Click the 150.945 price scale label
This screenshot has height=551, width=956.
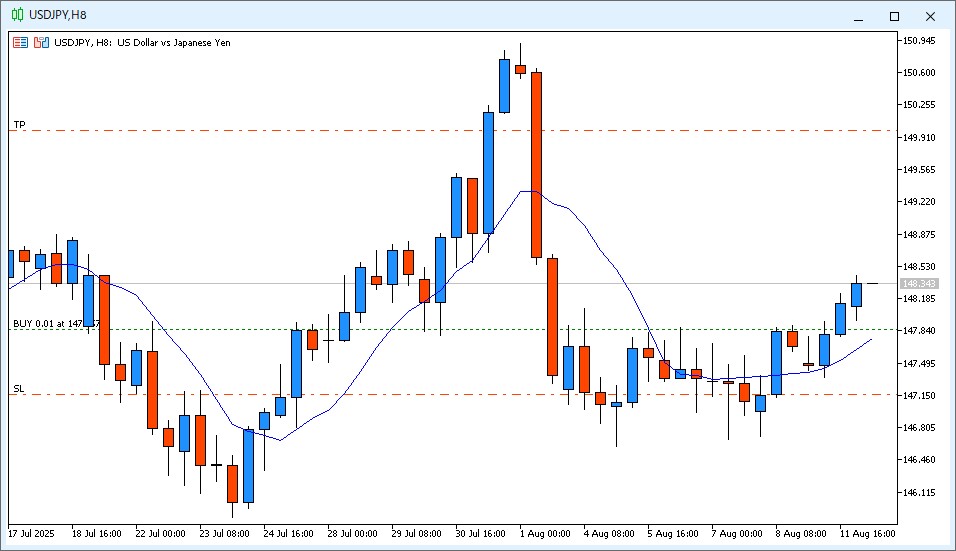[919, 41]
